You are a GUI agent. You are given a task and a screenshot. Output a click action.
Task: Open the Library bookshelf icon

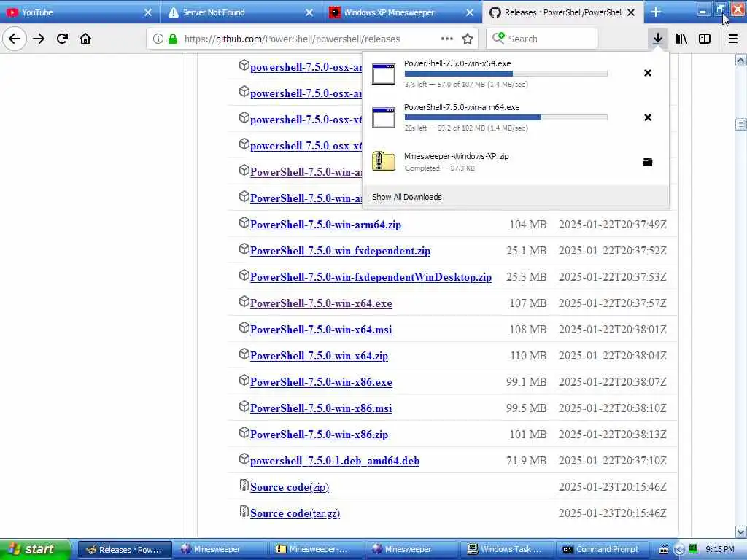coord(681,39)
